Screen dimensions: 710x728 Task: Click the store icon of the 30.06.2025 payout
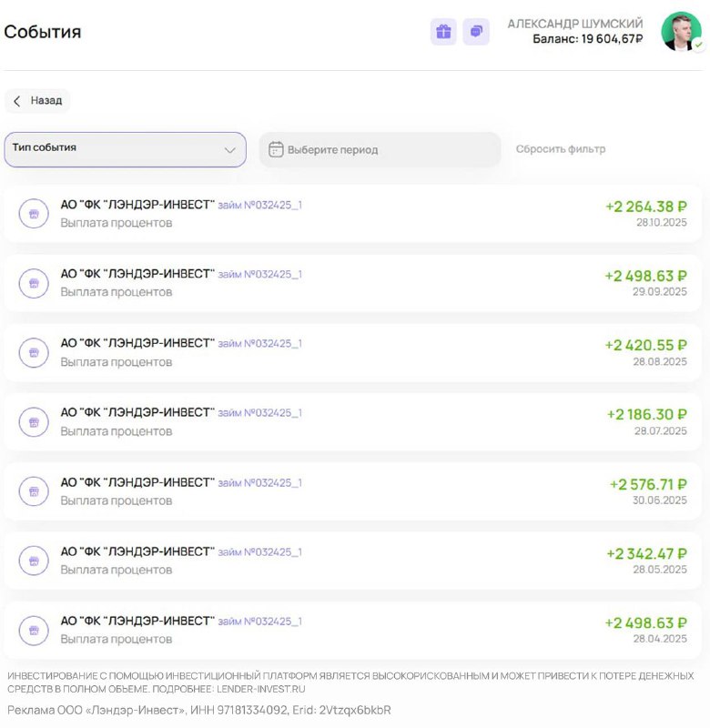(34, 491)
